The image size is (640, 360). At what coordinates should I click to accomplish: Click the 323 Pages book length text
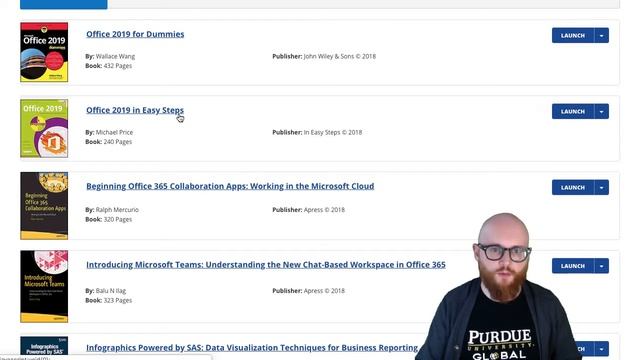coord(118,300)
